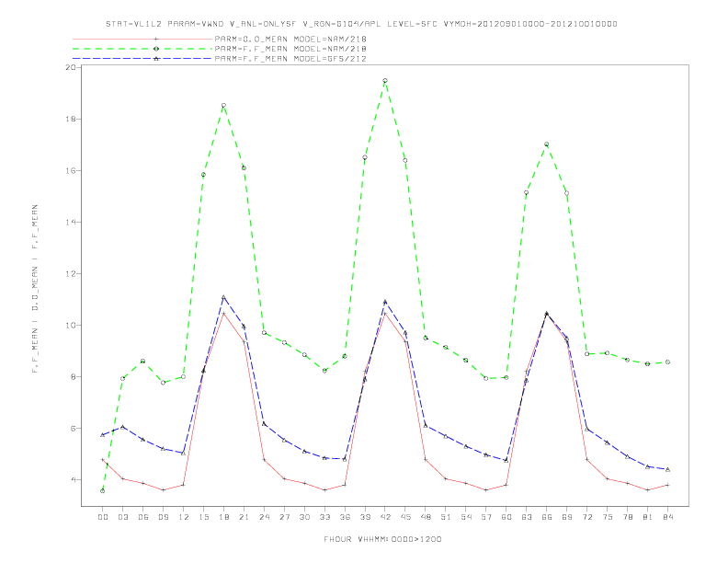Screen dimensions: 728x563
Task: Click green circle marker at highest peak, hour 42
Action: pos(385,81)
